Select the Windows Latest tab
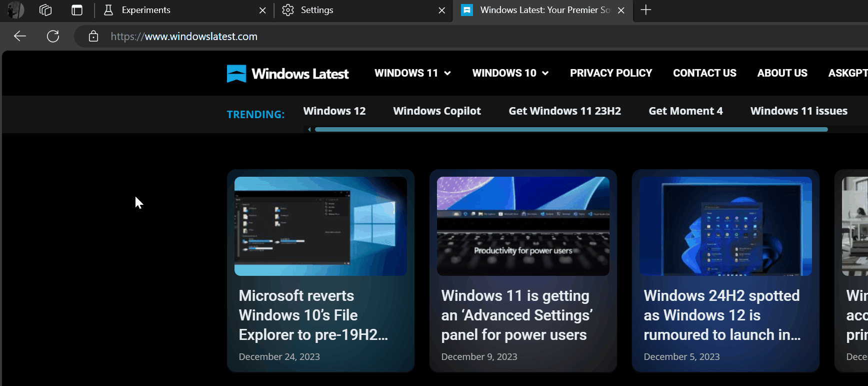868x386 pixels. (543, 11)
